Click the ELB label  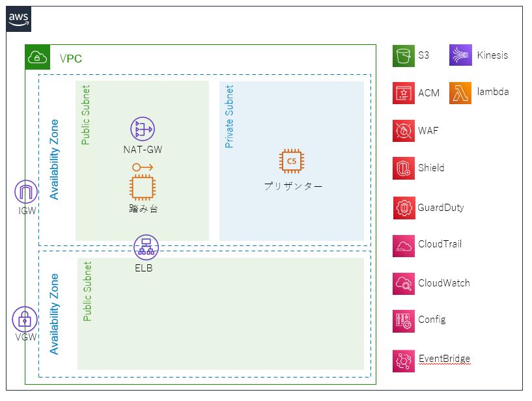pos(143,268)
